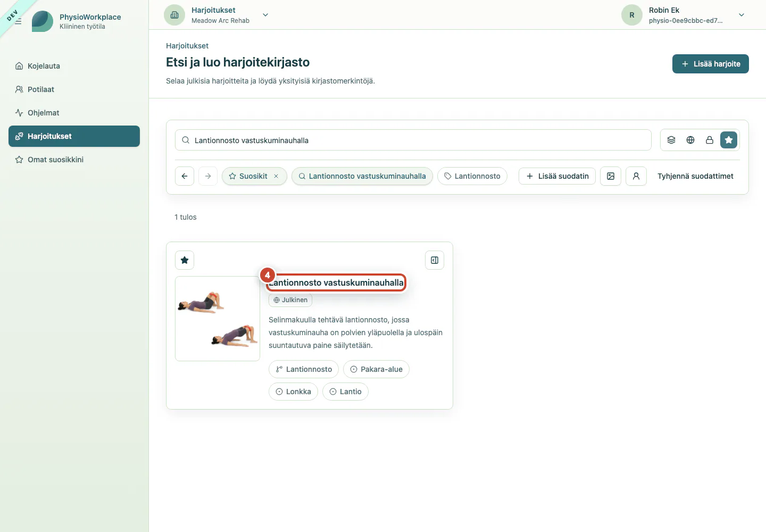Click the hamburger menu icon

(18, 21)
